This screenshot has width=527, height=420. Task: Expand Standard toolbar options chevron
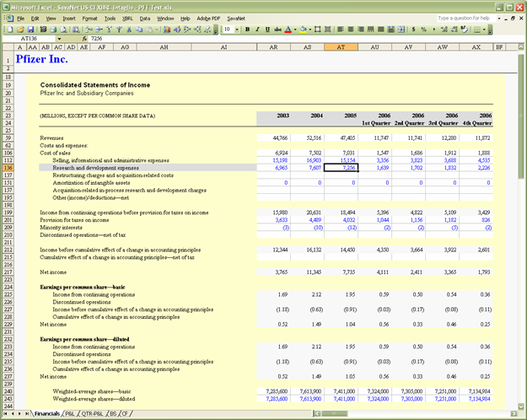[216, 30]
